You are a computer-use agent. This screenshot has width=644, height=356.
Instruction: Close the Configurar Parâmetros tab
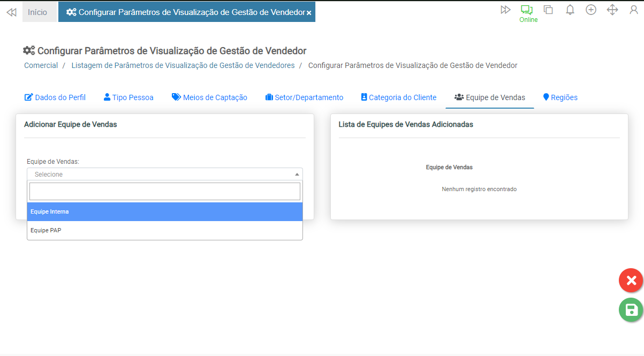coord(309,12)
